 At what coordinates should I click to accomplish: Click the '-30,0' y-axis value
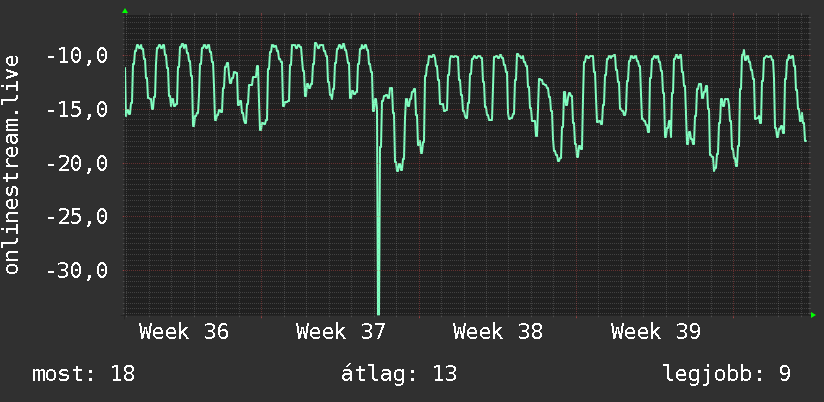(77, 271)
